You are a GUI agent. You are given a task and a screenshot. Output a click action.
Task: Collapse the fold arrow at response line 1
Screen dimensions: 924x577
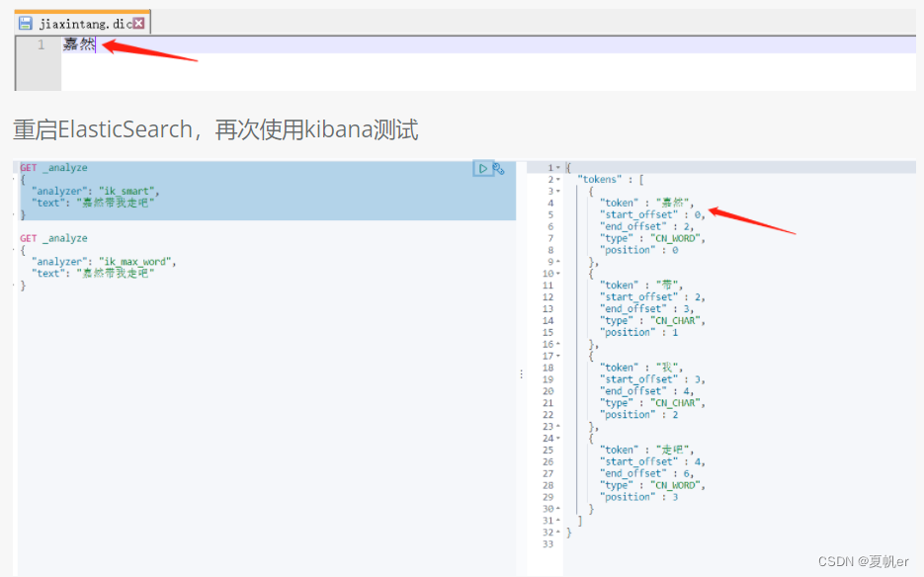coord(558,168)
